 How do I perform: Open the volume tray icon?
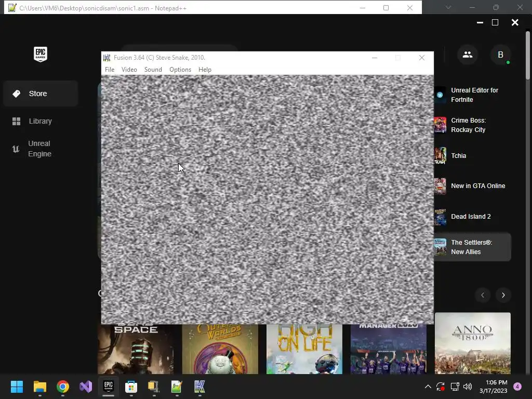pyautogui.click(x=468, y=387)
